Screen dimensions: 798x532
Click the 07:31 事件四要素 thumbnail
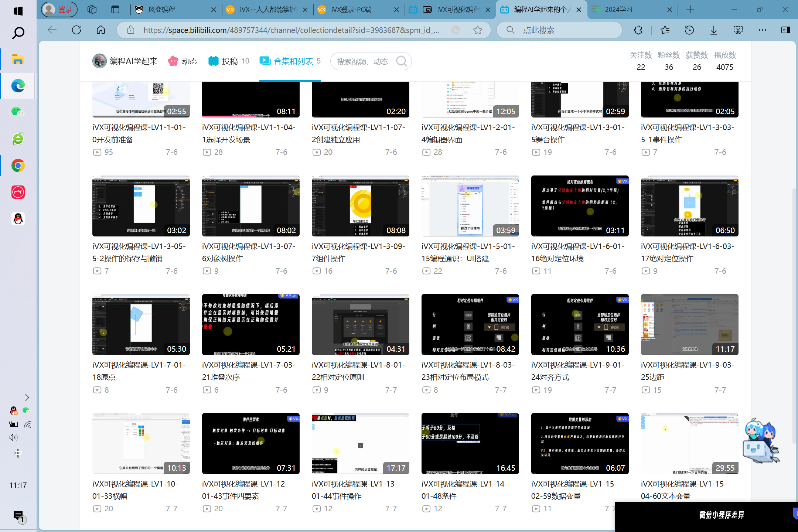click(251, 443)
